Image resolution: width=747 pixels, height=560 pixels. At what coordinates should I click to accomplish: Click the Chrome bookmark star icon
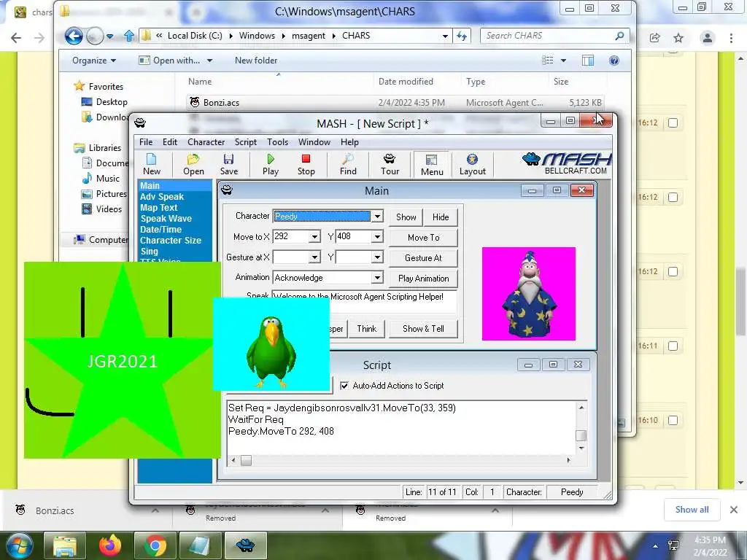coord(678,38)
